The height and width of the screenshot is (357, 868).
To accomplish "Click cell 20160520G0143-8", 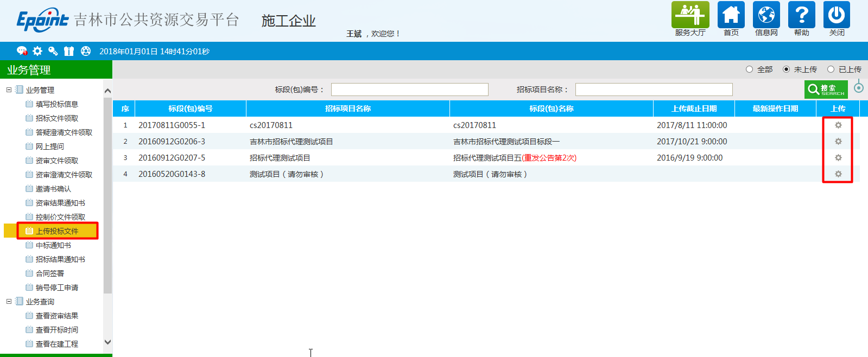I will [172, 174].
